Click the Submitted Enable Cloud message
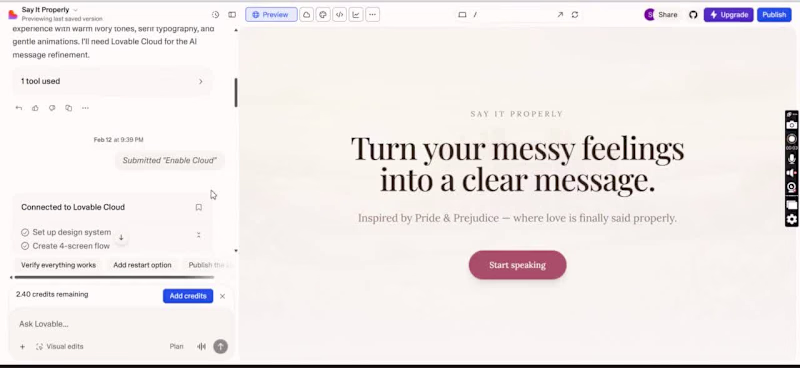This screenshot has height=368, width=800. tap(169, 160)
